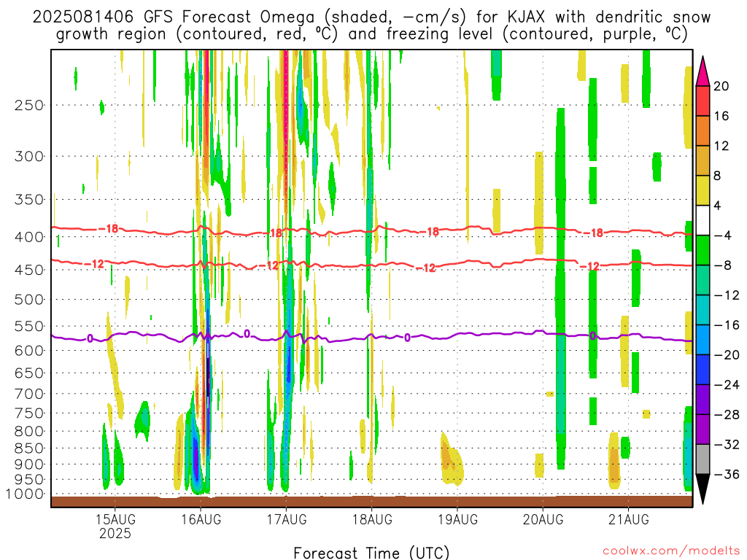The width and height of the screenshot is (747, 560).
Task: Click the yellow swatch between 4 and 8
Action: (703, 191)
